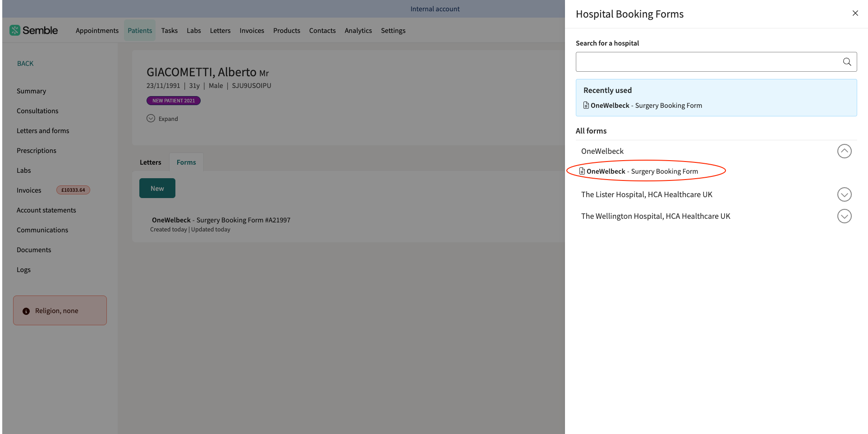Viewport: 868px width, 434px height.
Task: Click the document icon beside All forms OneWelbeck entry
Action: point(582,171)
